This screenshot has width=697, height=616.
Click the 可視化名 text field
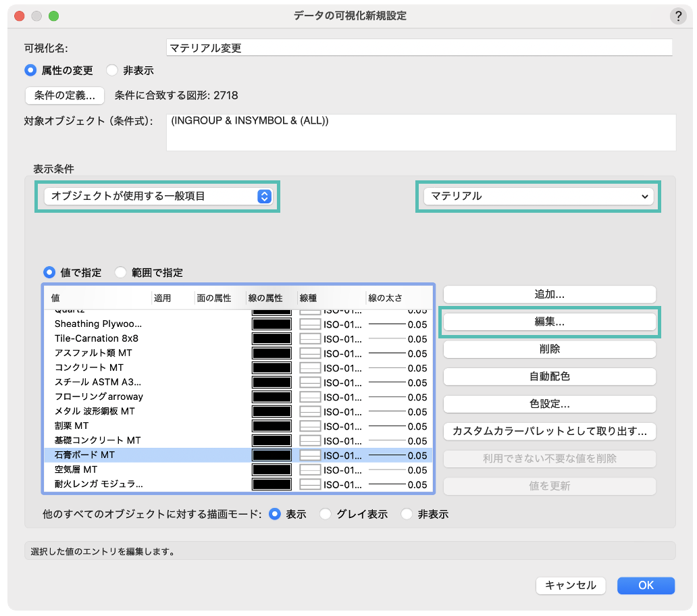[419, 48]
